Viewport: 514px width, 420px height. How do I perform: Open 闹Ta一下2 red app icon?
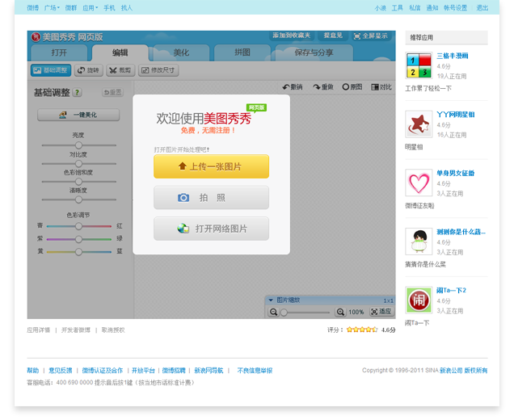coord(419,300)
